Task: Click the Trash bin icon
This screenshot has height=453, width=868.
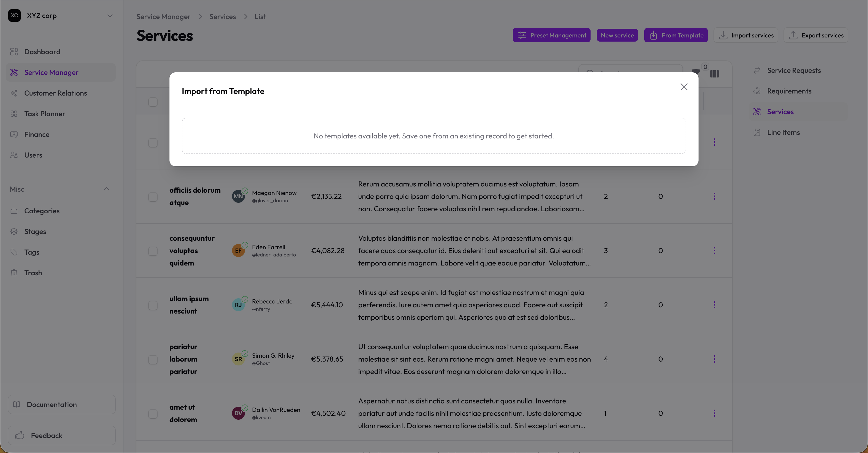Action: (14, 273)
